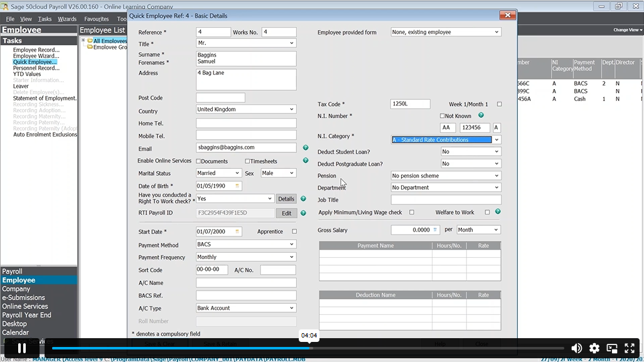Open calculator icon in Gross Salary field

click(436, 230)
